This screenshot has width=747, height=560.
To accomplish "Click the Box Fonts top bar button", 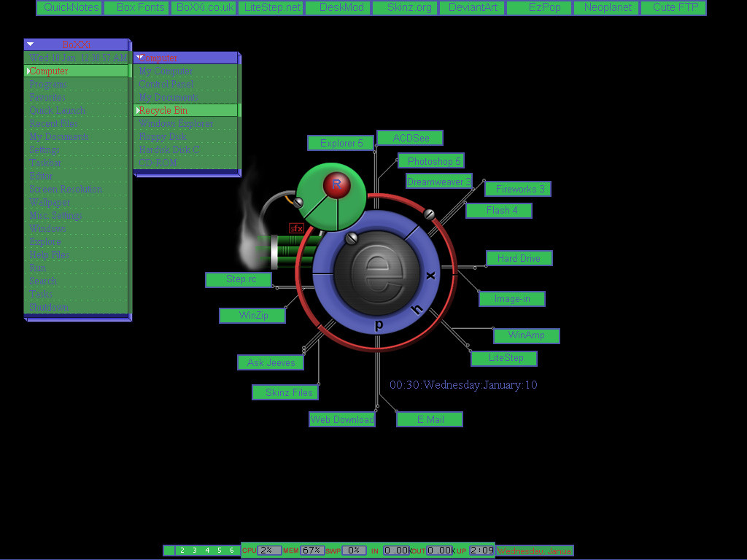I will [137, 7].
